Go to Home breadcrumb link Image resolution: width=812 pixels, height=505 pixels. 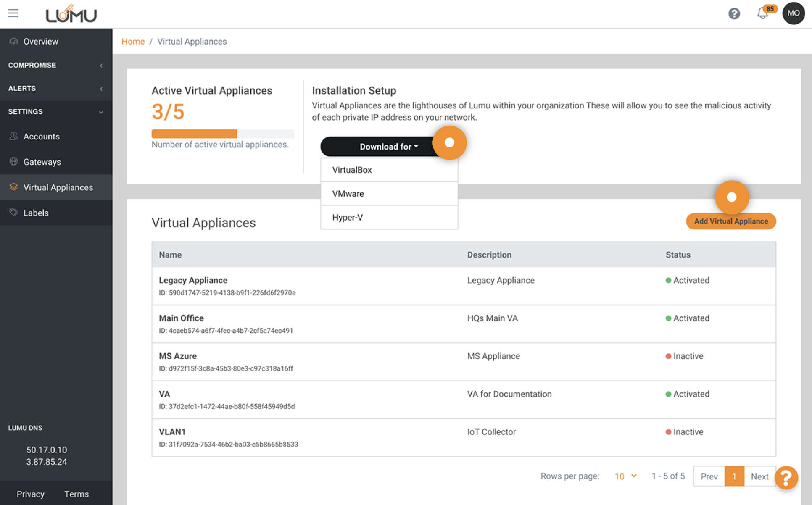pyautogui.click(x=133, y=42)
